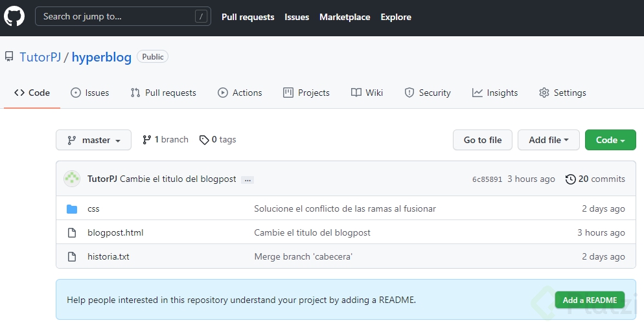This screenshot has width=644, height=325.
Task: Click the css folder icon
Action: pos(72,209)
